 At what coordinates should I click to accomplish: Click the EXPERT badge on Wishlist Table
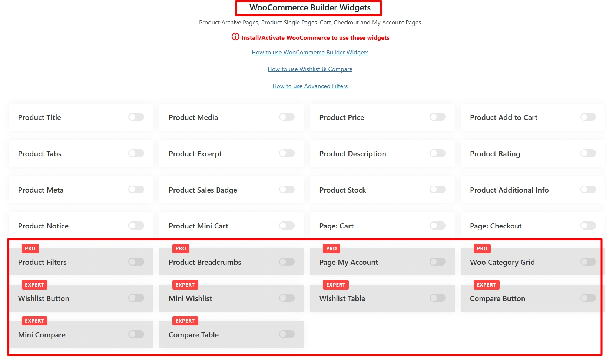point(336,285)
